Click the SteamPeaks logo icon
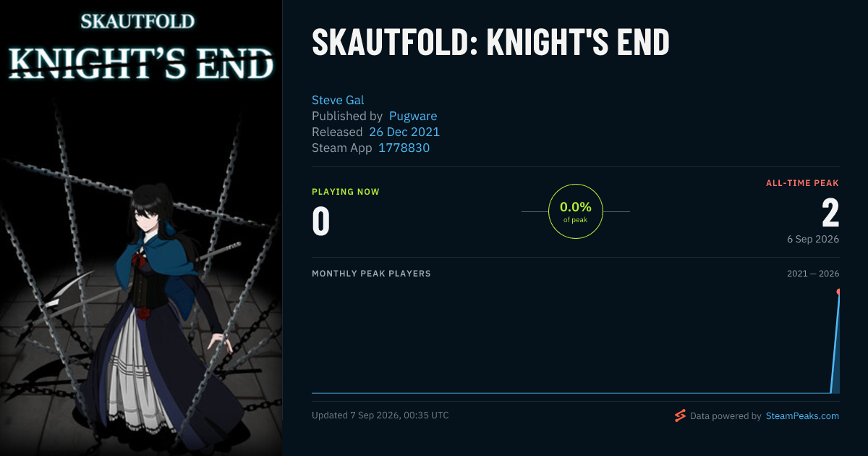The width and height of the screenshot is (868, 456). click(x=679, y=415)
